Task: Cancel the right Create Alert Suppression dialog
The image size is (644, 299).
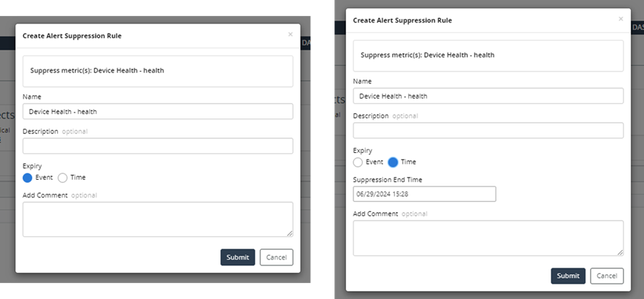Action: [607, 276]
